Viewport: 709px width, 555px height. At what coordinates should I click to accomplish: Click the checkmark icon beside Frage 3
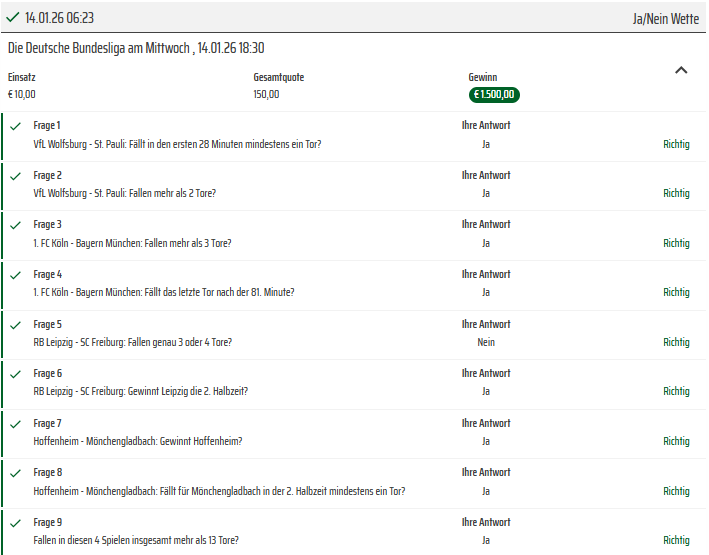[15, 225]
